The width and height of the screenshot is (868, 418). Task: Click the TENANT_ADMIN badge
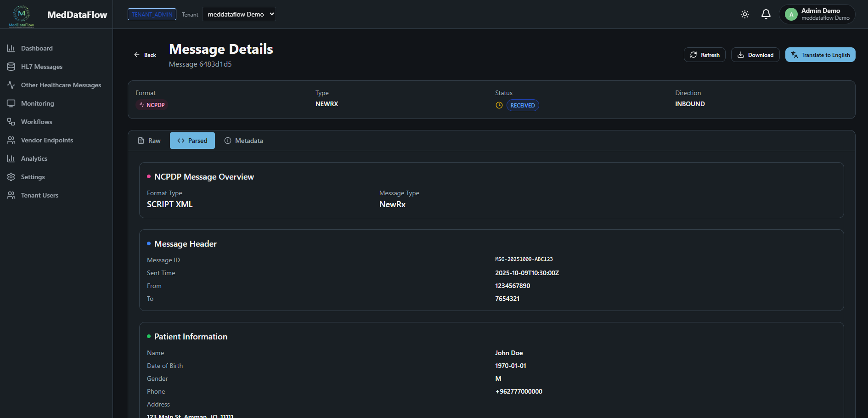[x=152, y=14]
